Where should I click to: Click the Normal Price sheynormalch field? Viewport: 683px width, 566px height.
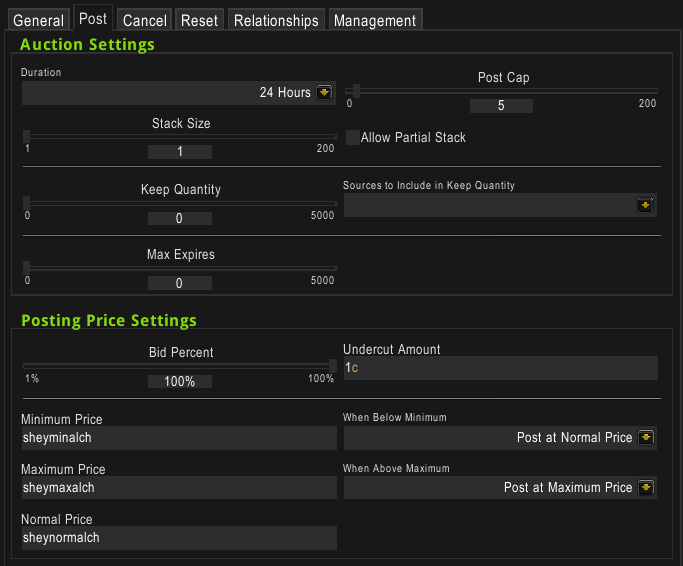click(179, 538)
